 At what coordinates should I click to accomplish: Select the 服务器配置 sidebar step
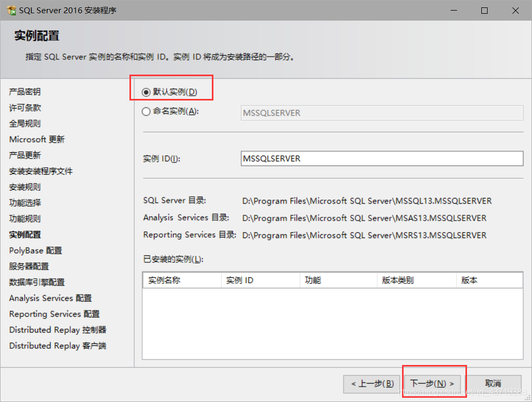tap(29, 267)
